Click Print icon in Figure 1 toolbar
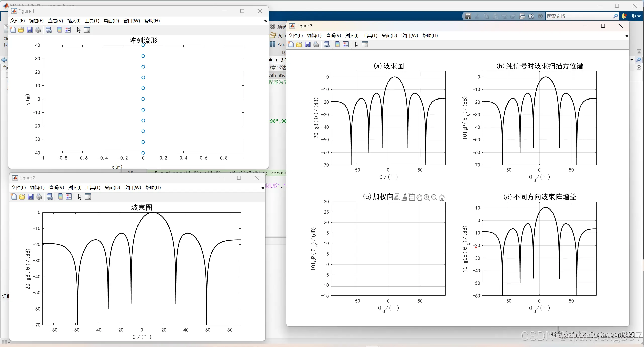The width and height of the screenshot is (644, 347). coord(38,30)
